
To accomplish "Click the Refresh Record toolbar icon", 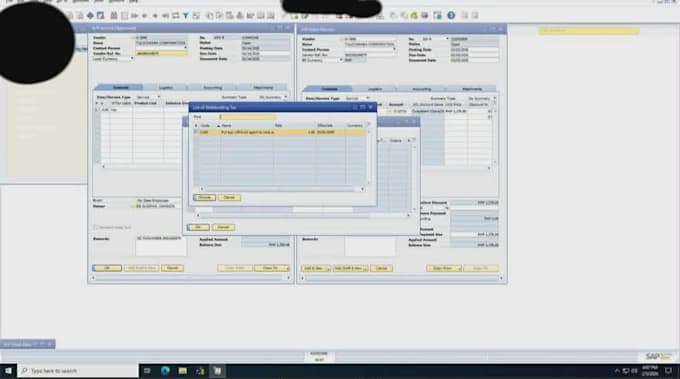I will pos(176,16).
